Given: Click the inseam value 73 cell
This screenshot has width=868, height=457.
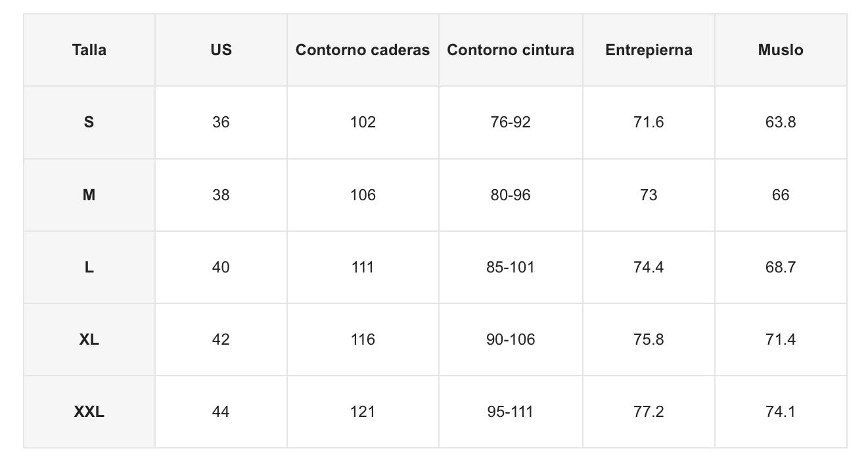Looking at the screenshot, I should [x=649, y=195].
